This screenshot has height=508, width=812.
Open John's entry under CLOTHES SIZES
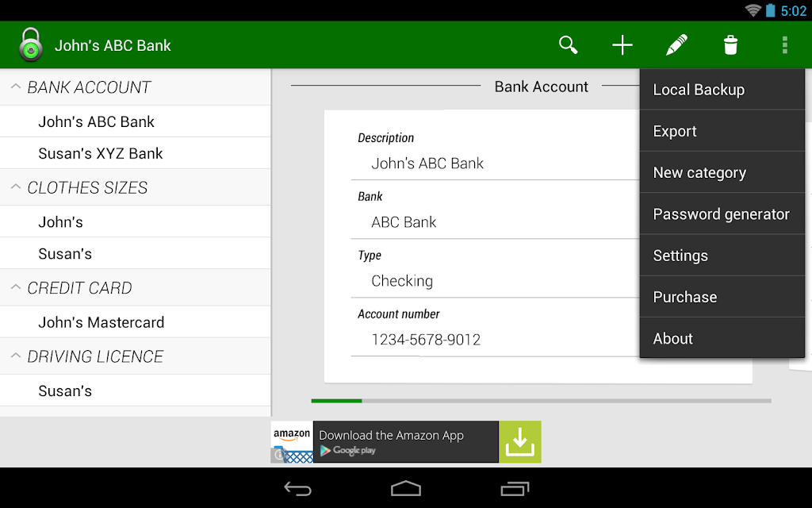point(135,221)
